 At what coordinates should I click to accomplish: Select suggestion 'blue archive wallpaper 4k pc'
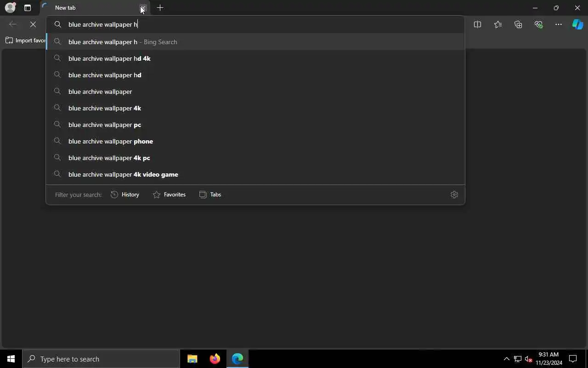255,158
